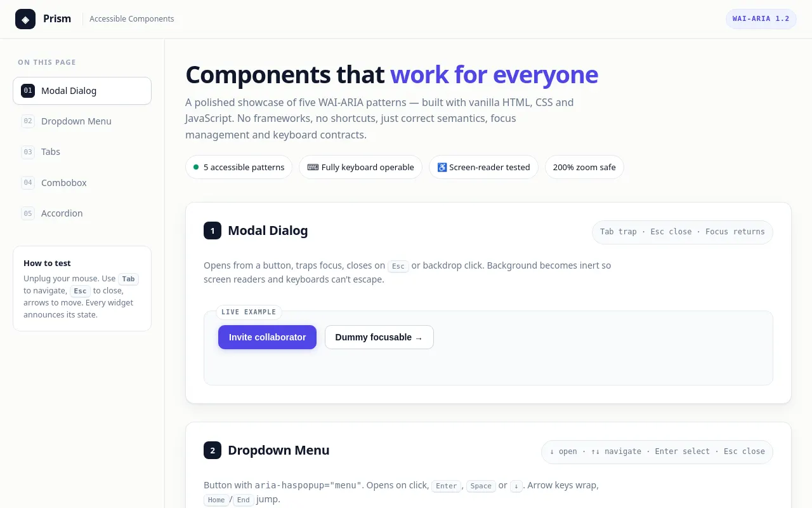812x508 pixels.
Task: Click the Esc key cap in How to test
Action: coord(80,291)
